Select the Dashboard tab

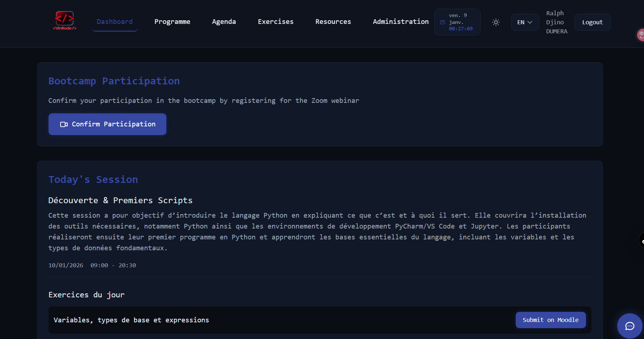coord(115,22)
